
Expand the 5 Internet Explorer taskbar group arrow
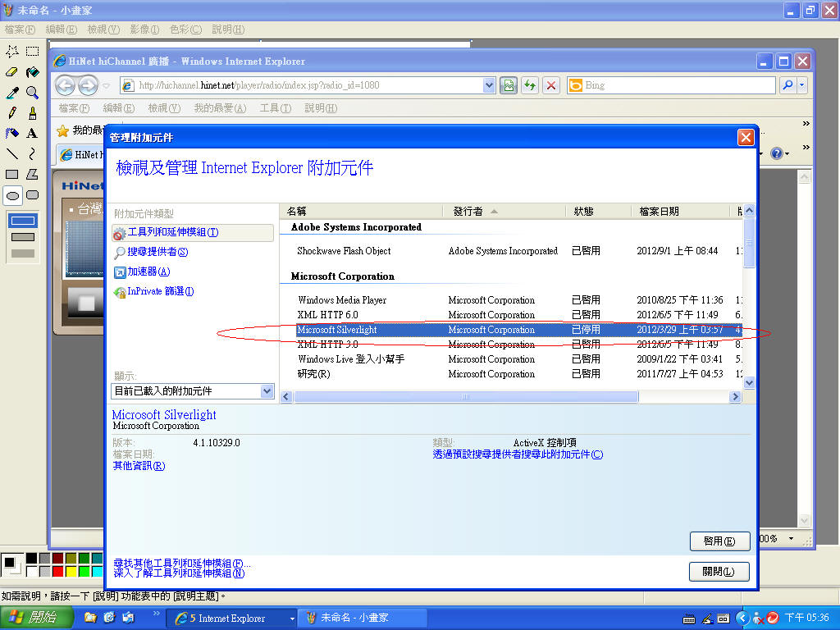[x=292, y=619]
